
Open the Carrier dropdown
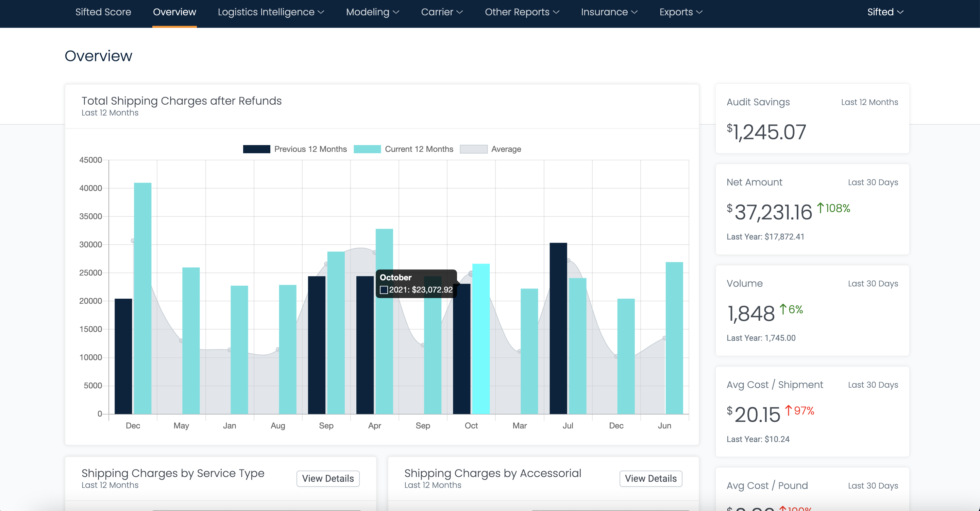click(x=442, y=12)
